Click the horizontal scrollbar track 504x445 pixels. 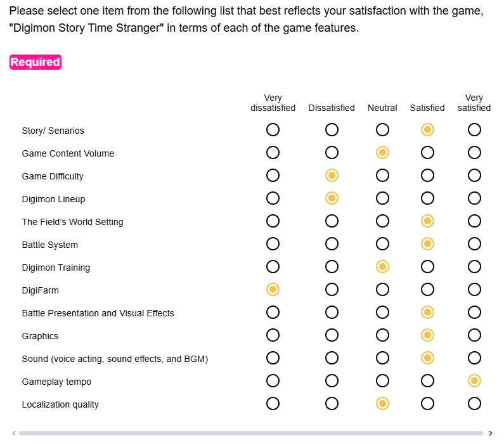pos(250,434)
